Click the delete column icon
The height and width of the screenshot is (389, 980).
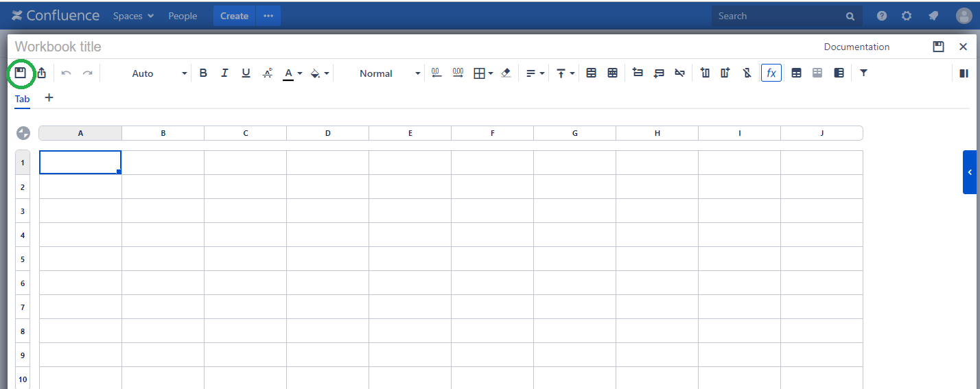click(x=747, y=73)
